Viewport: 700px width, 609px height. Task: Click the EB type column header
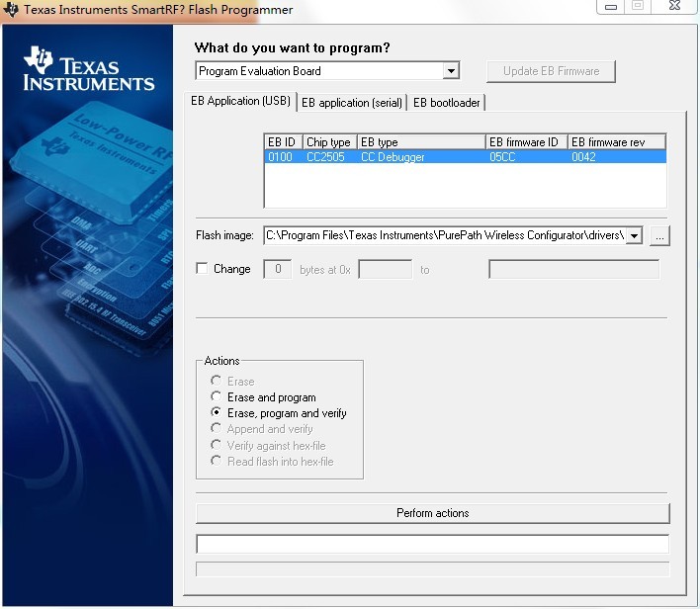[421, 142]
